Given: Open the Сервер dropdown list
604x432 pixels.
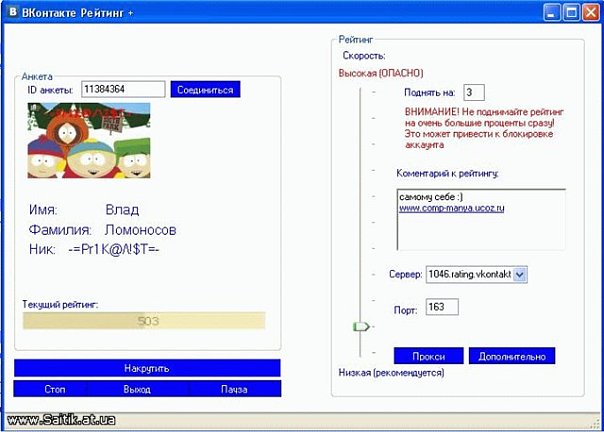Looking at the screenshot, I should pos(519,273).
